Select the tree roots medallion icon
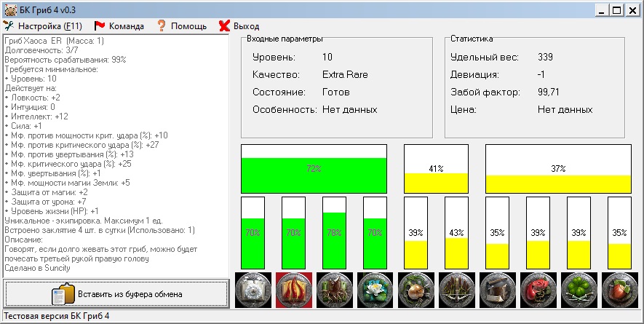This screenshot has width=644, height=324. point(334,290)
